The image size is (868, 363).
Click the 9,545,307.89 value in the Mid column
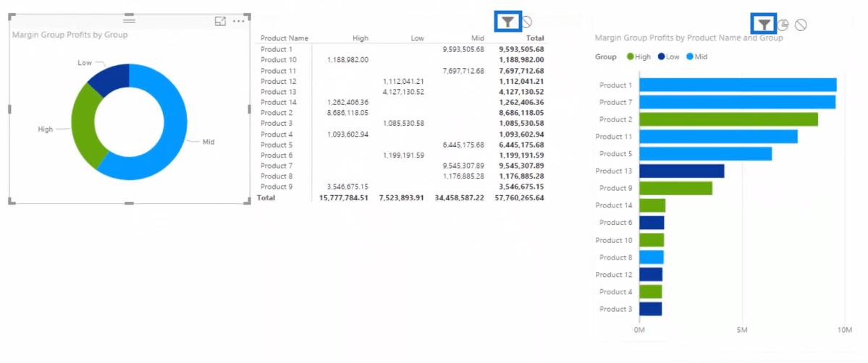[463, 166]
